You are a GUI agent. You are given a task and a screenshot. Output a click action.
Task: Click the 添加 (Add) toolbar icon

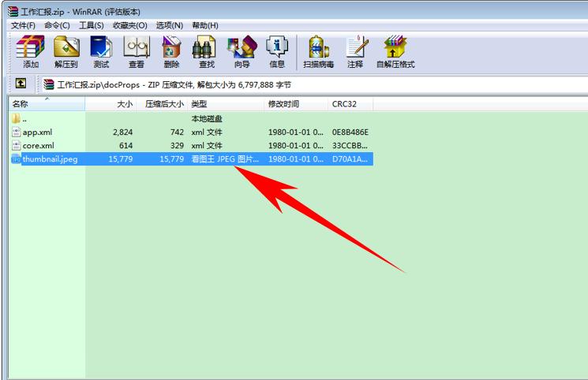30,47
